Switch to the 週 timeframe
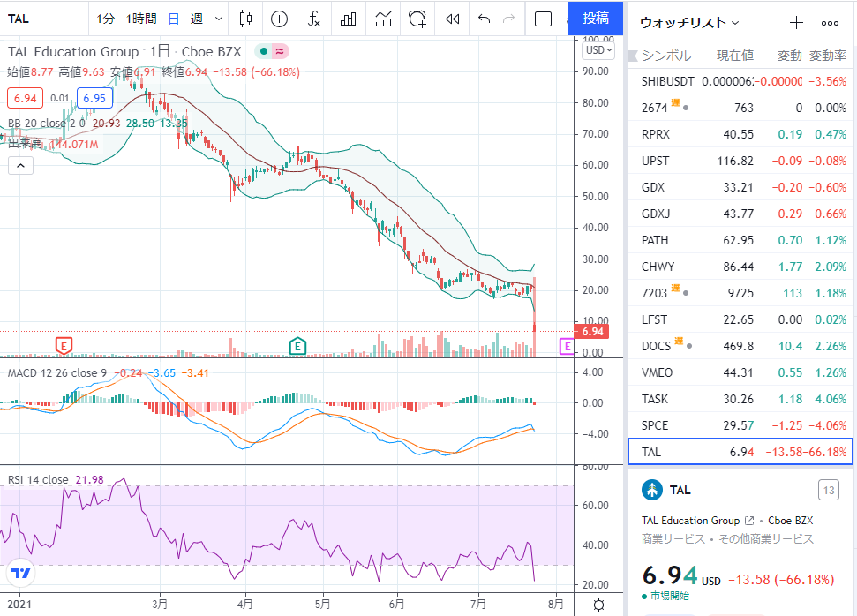857x616 pixels. pyautogui.click(x=197, y=19)
